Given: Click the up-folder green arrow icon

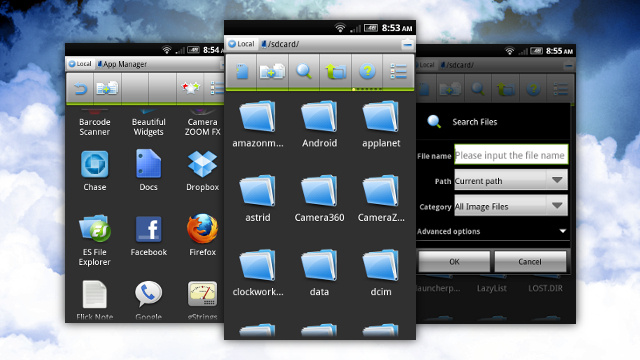Looking at the screenshot, I should tap(335, 71).
